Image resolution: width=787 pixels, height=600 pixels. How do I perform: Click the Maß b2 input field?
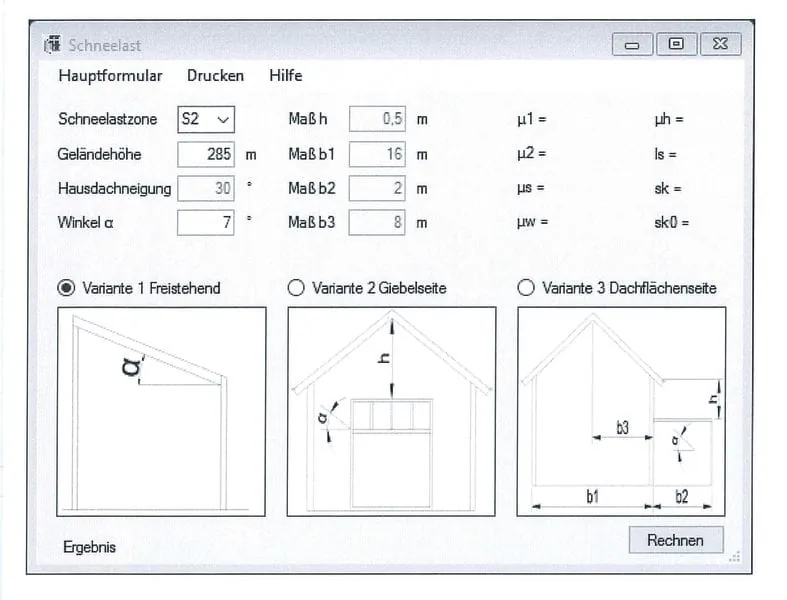tap(377, 188)
